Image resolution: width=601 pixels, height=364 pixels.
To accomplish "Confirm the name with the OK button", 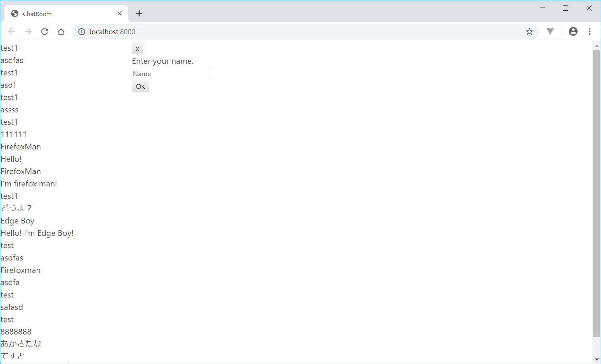I will click(x=141, y=86).
